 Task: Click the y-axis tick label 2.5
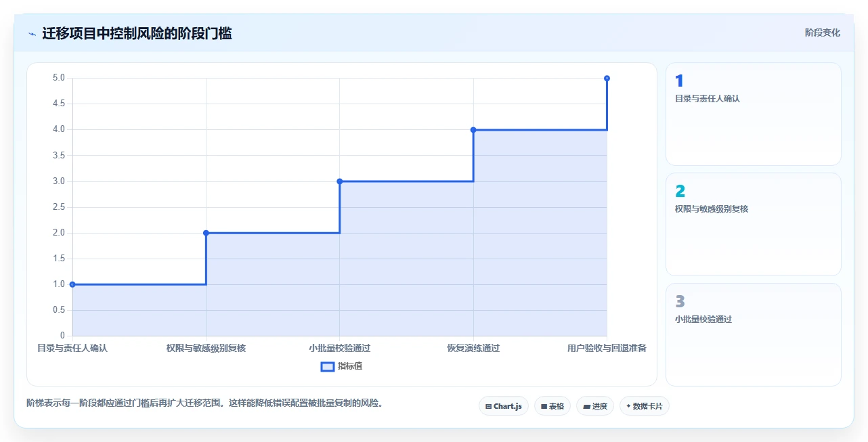coord(58,207)
